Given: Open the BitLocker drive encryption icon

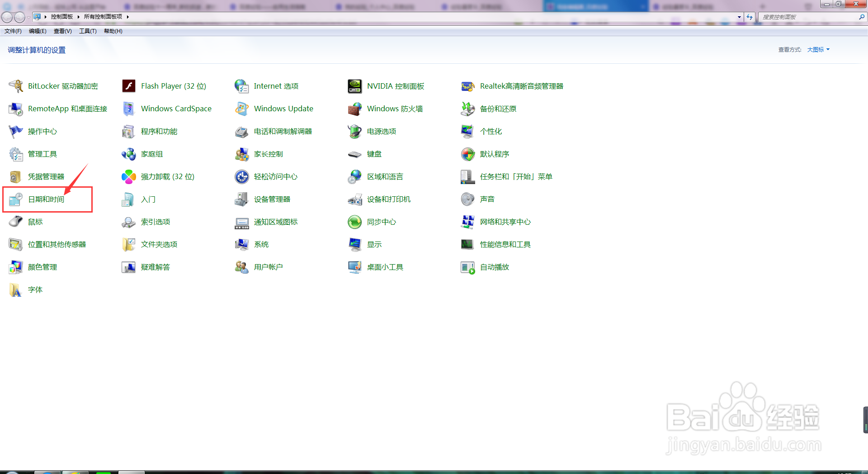Looking at the screenshot, I should click(16, 86).
